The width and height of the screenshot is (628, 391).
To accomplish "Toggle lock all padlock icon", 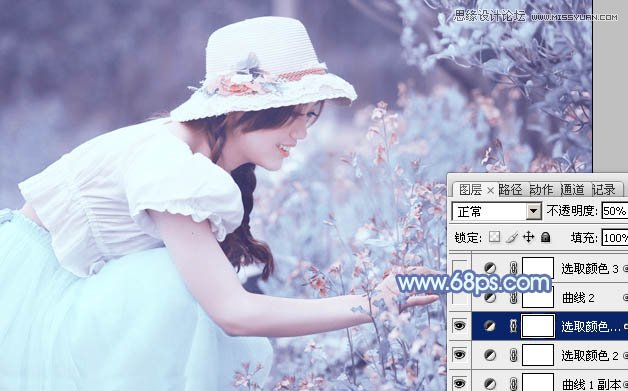I will tap(545, 237).
